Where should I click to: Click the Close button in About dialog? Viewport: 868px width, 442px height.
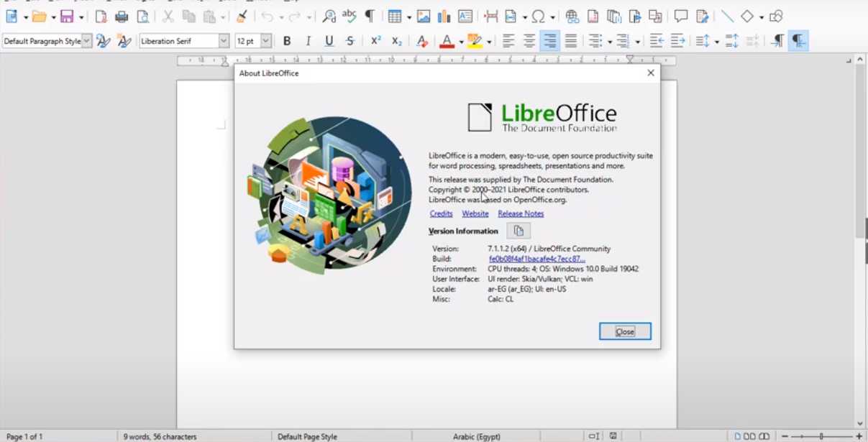click(625, 331)
